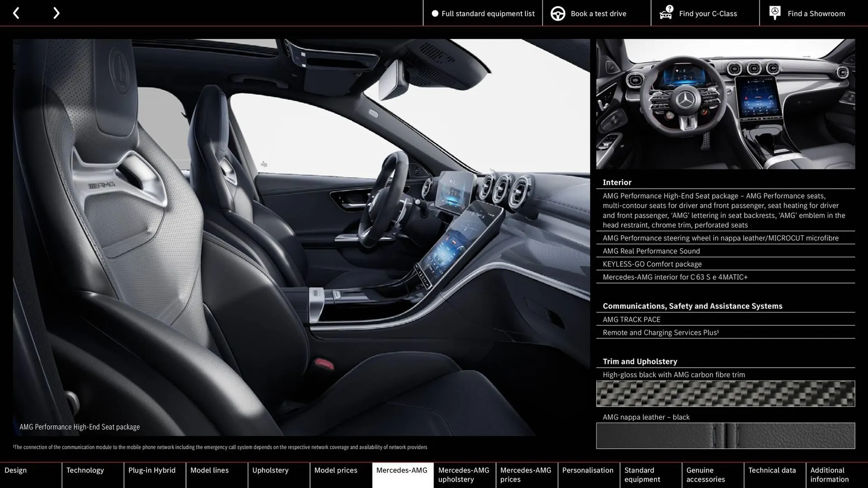Open the Full standard equipment list
Screen dimensions: 868x488
pos(487,14)
